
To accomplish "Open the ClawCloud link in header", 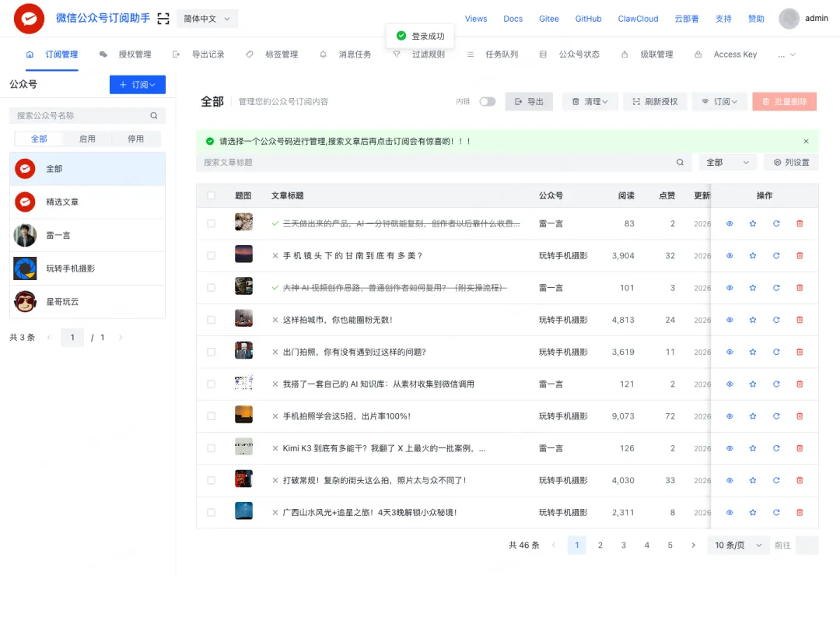I will pyautogui.click(x=638, y=19).
